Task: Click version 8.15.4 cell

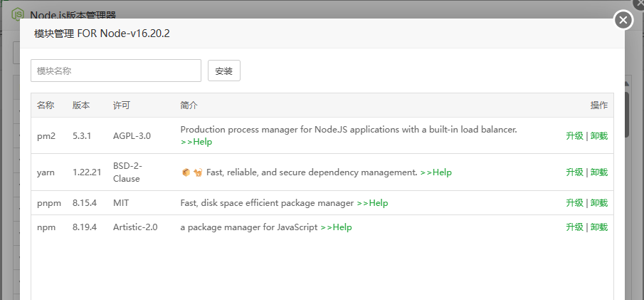Action: (85, 203)
